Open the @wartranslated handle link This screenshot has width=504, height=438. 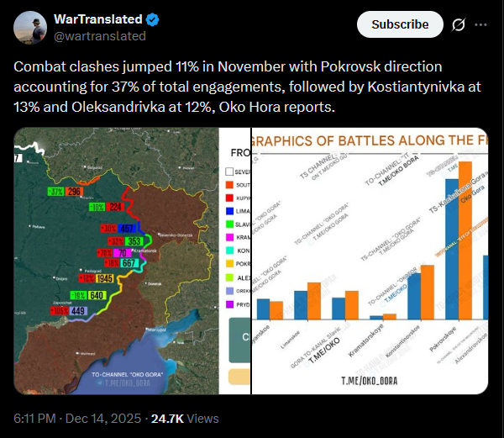(x=100, y=36)
